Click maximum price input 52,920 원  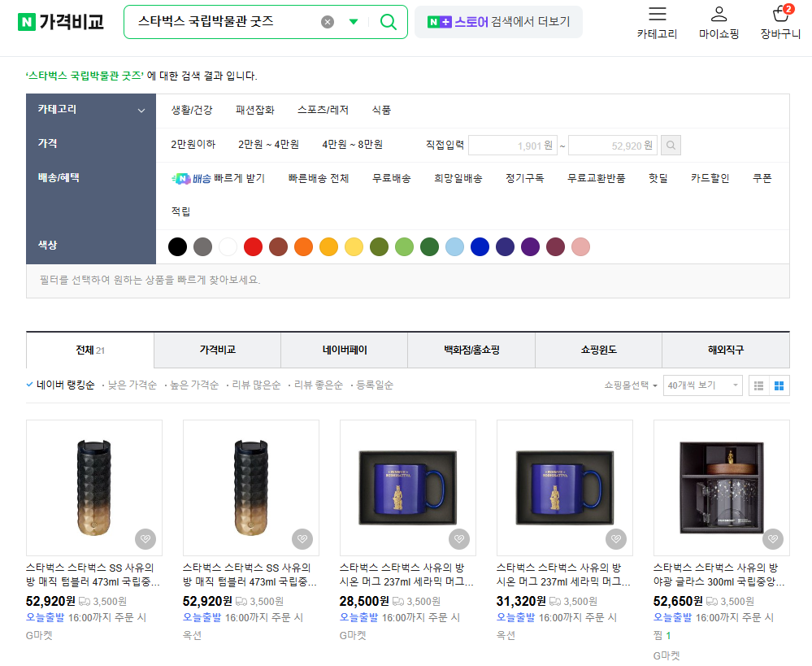point(613,146)
